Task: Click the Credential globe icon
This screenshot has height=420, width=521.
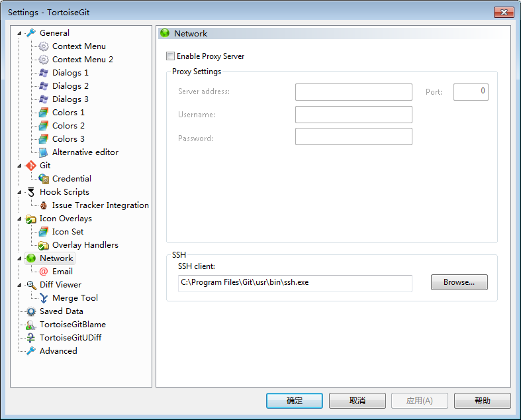Action: [44, 179]
